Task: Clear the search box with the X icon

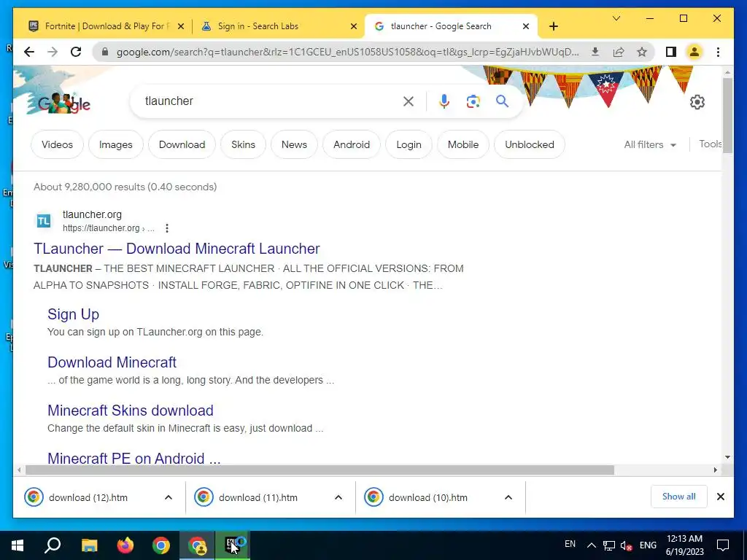Action: pos(409,101)
